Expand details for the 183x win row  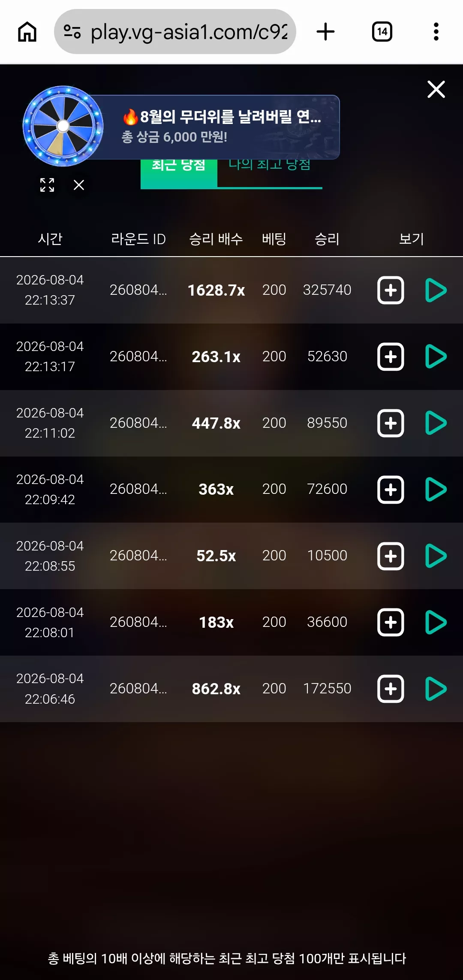point(391,623)
